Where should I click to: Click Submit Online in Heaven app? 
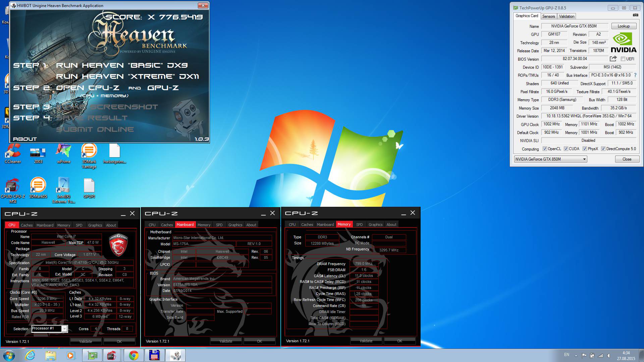pos(95,129)
